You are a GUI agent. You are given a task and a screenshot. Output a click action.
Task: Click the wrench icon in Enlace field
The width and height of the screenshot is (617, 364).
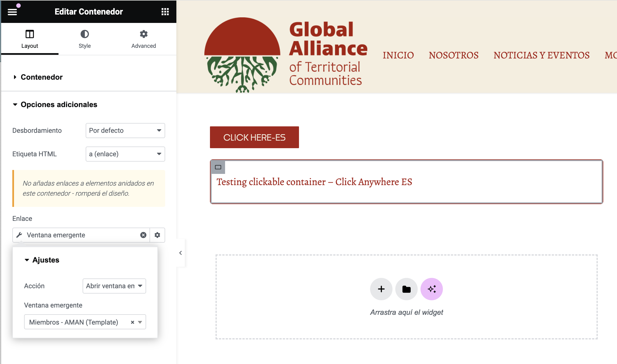(19, 235)
